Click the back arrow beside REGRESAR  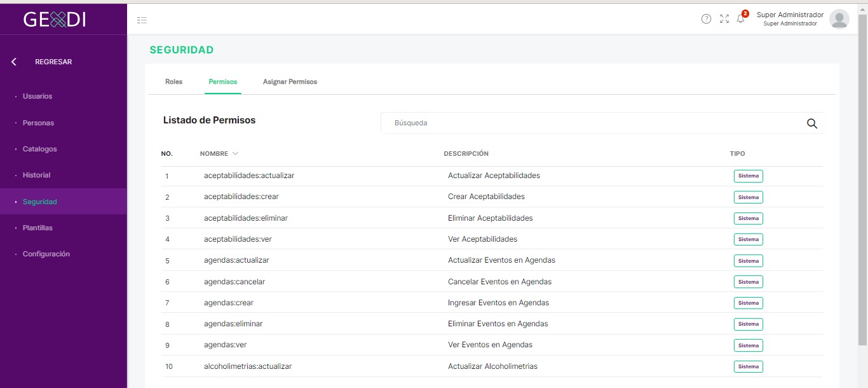pos(14,62)
